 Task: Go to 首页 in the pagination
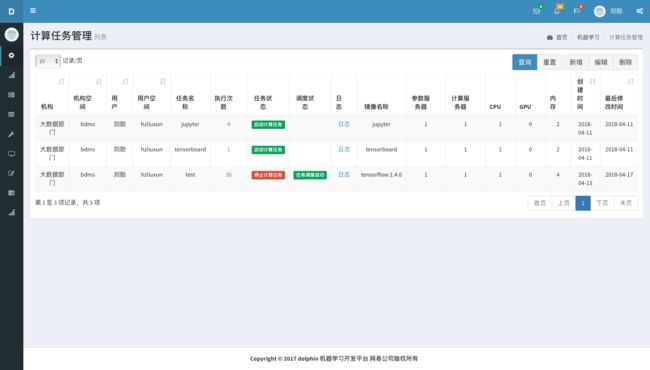pos(539,203)
